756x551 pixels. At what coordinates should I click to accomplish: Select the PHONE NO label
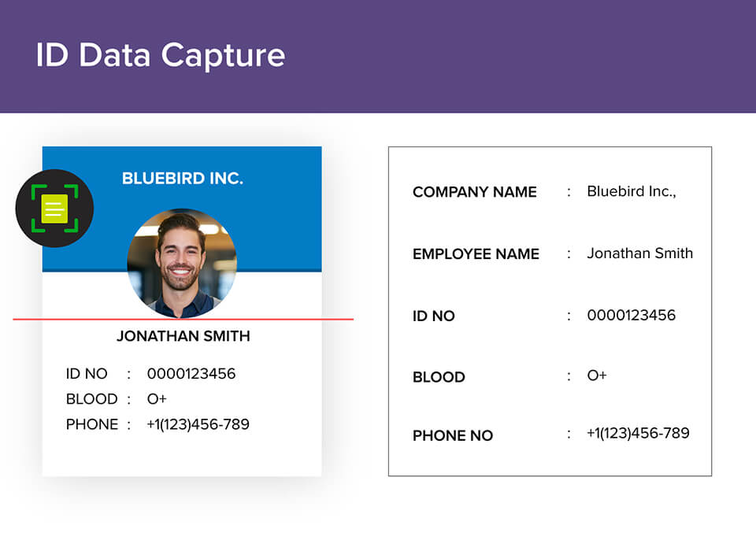452,436
